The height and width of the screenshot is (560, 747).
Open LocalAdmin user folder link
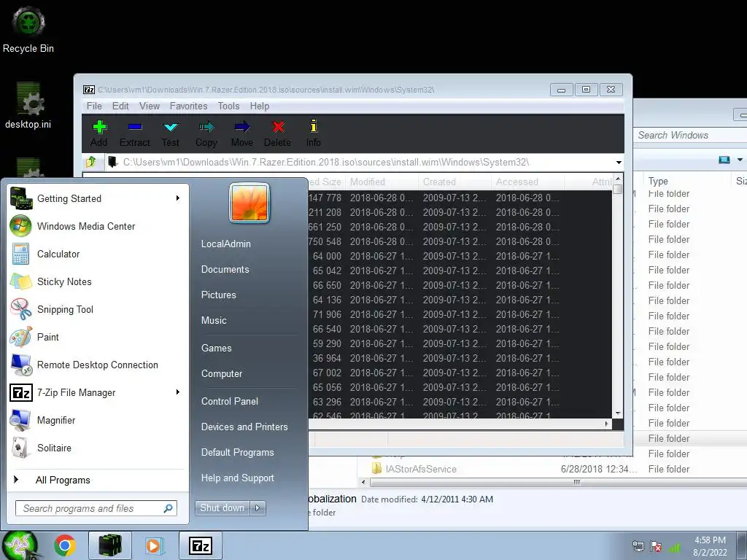226,244
